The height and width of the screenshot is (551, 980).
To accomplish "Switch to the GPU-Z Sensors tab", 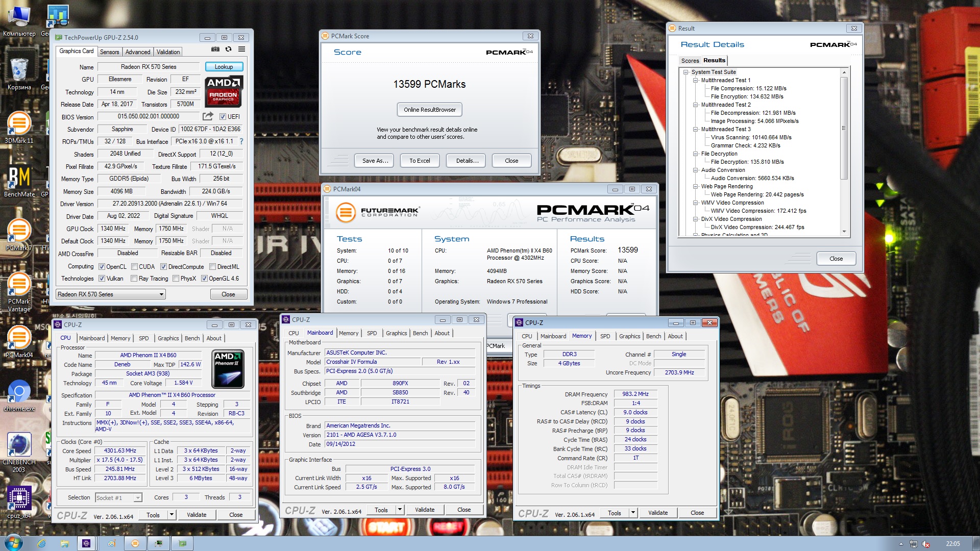I will click(109, 52).
